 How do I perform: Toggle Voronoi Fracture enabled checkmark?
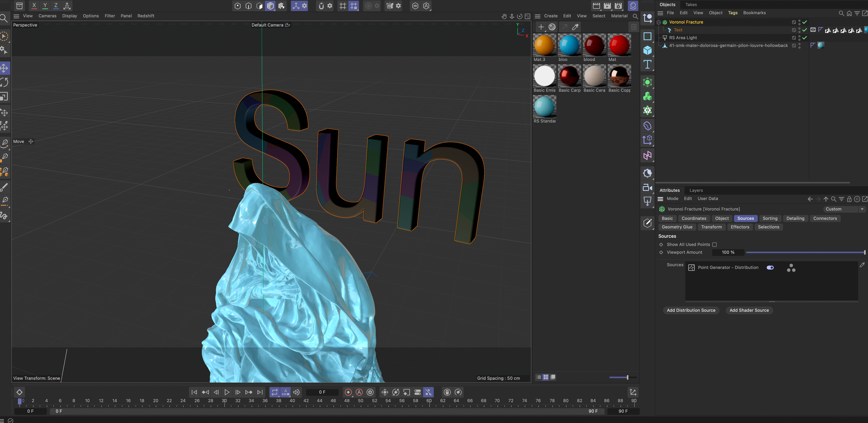(805, 22)
